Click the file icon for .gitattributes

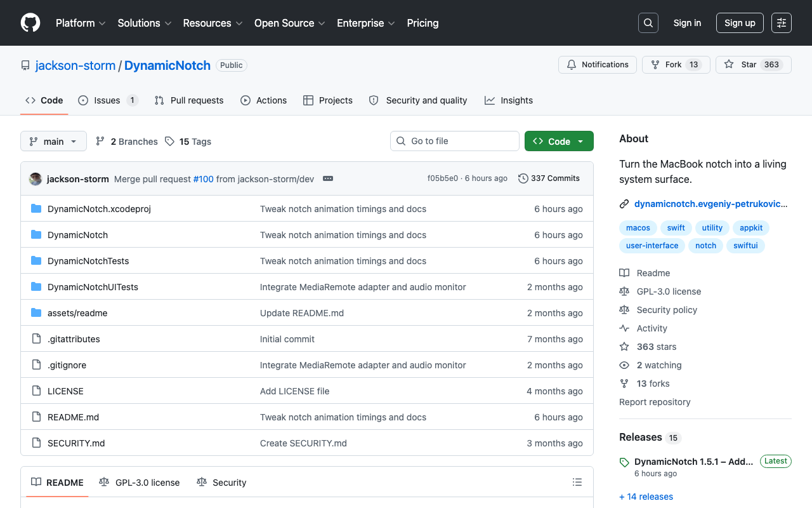pos(36,339)
